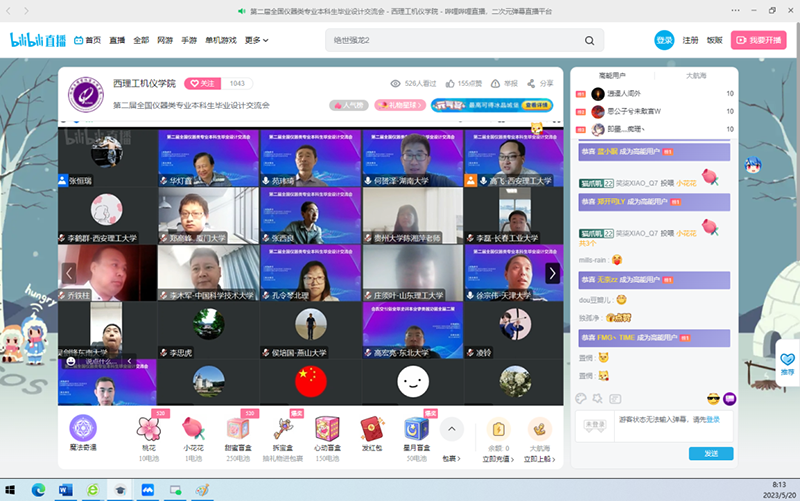Toggle the 关注 follow button
This screenshot has width=800, height=501.
(203, 84)
